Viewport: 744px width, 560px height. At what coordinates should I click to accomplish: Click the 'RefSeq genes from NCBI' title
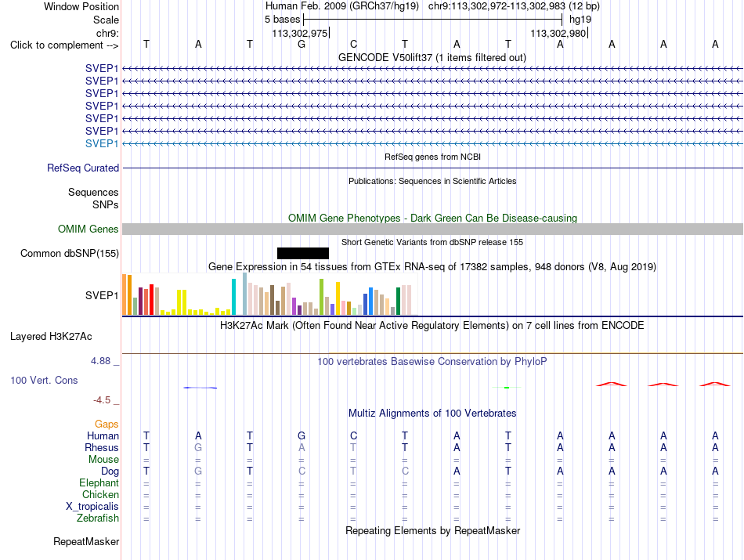[x=432, y=157]
